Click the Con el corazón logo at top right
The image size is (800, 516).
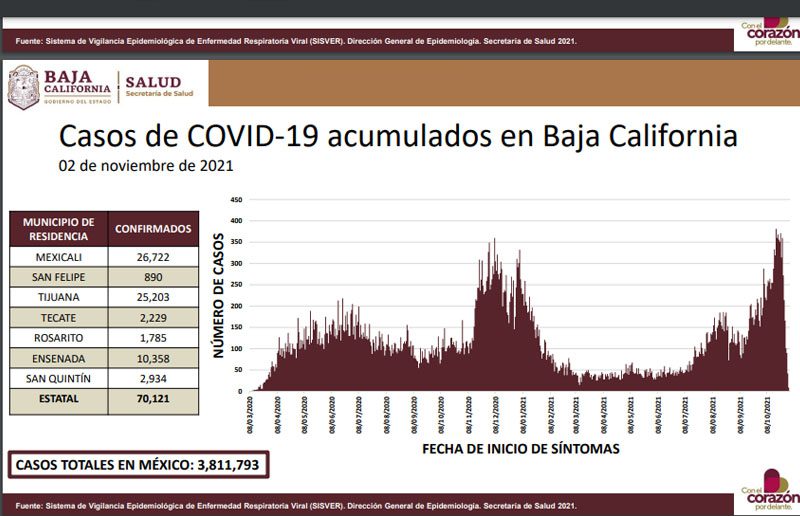coord(772,33)
